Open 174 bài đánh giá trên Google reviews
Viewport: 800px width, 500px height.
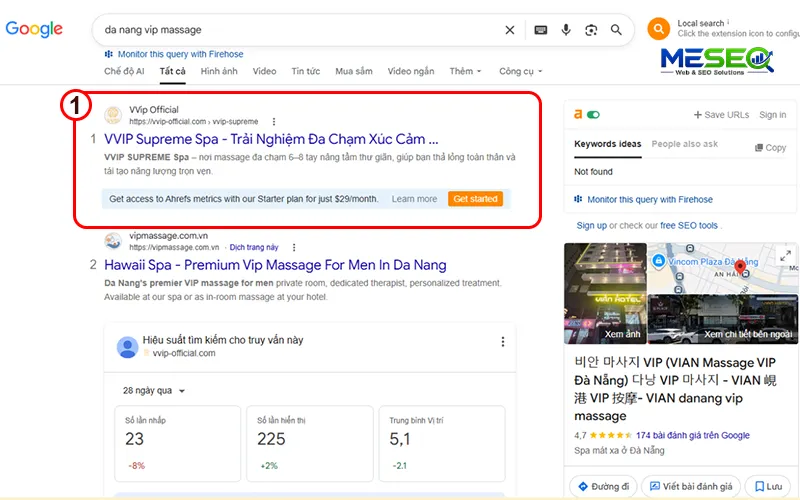click(692, 435)
